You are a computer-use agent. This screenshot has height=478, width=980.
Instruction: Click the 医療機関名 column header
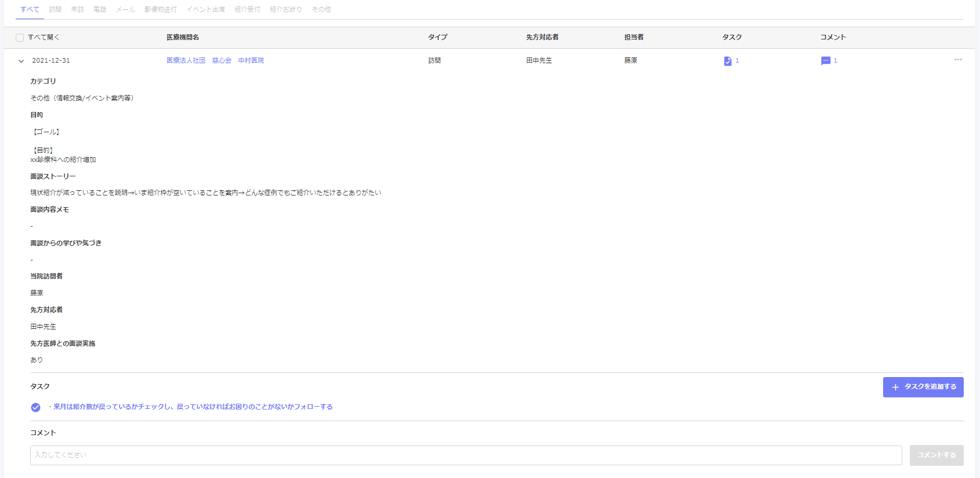click(183, 37)
